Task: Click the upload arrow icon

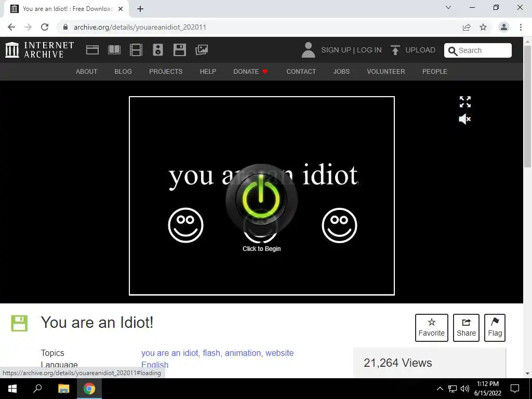Action: (395, 50)
